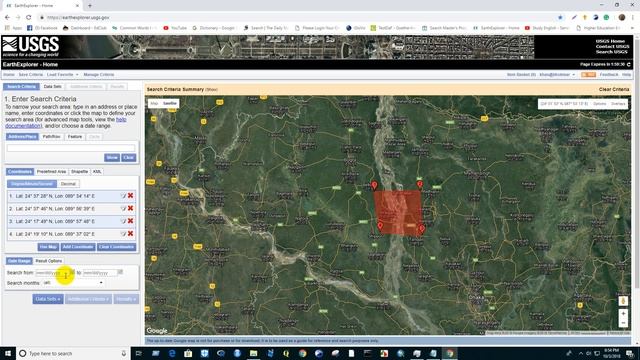
Task: Open the Search from calendar picker
Action: point(72,272)
